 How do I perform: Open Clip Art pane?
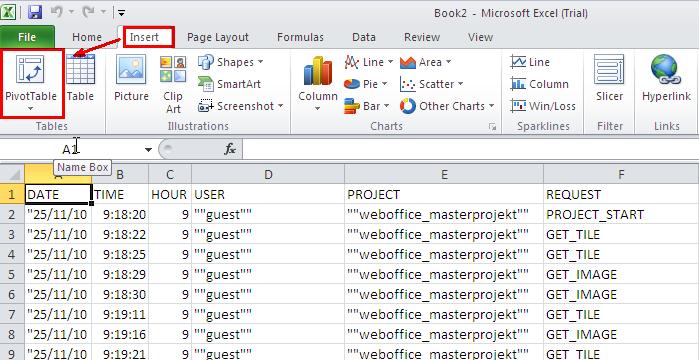coord(173,84)
